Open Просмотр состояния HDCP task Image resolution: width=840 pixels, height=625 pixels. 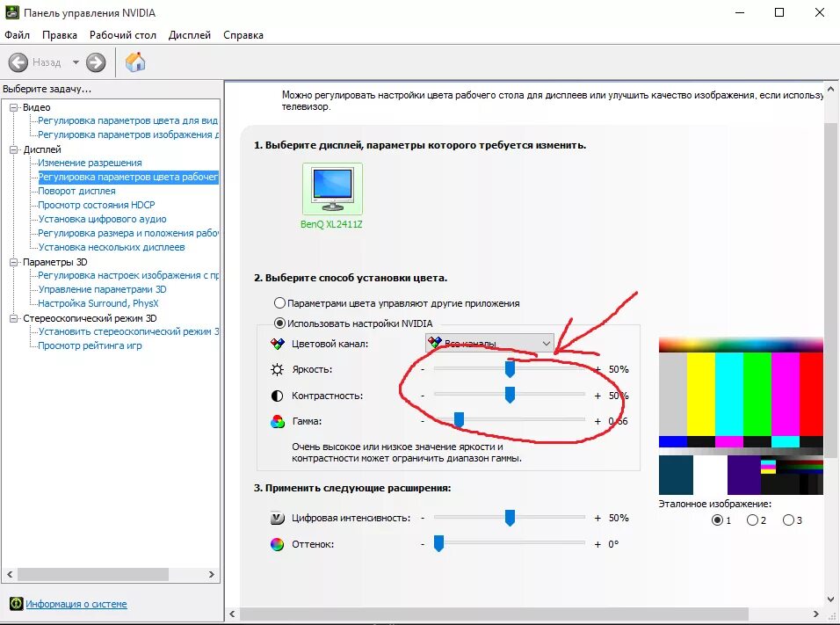coord(97,205)
